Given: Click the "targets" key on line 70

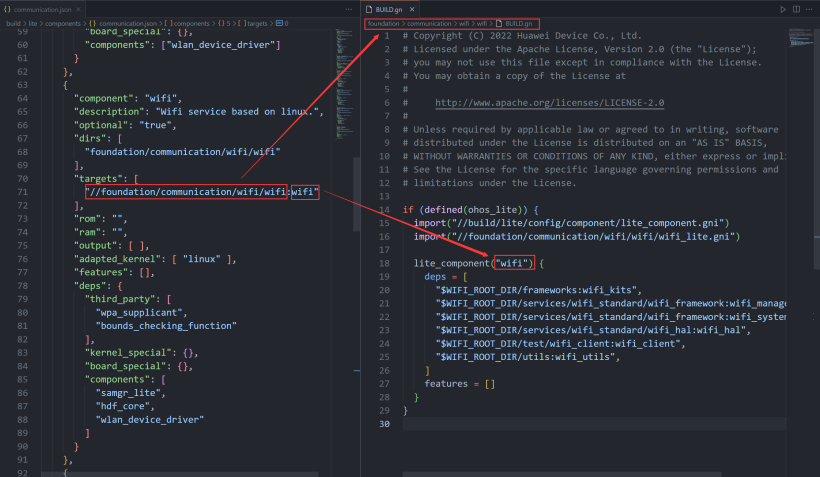Looking at the screenshot, I should pyautogui.click(x=100, y=179).
